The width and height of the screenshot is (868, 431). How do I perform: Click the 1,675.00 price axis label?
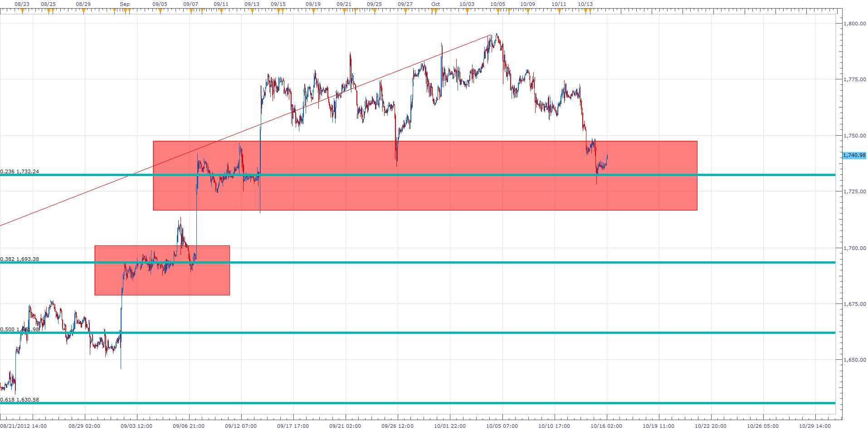(x=855, y=304)
